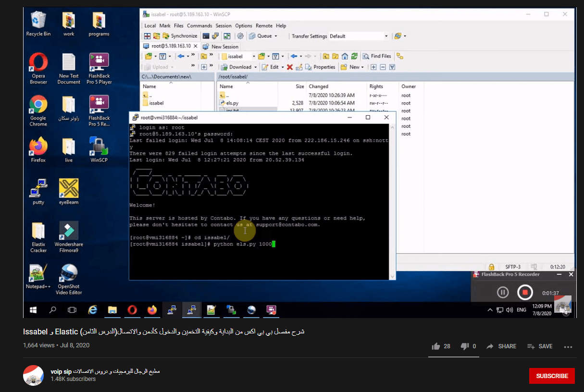Select Google Chrome desktop icon
This screenshot has height=392, width=584.
pyautogui.click(x=38, y=111)
